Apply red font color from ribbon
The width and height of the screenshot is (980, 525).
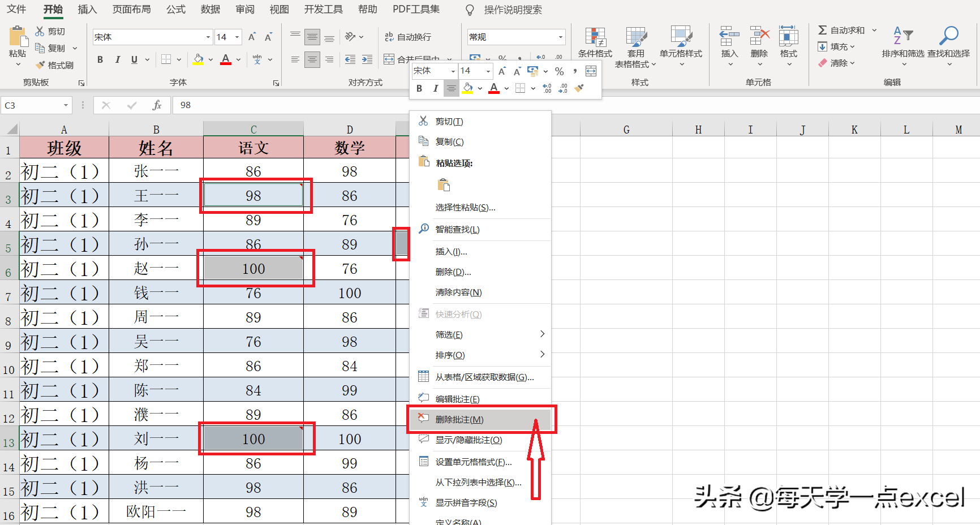(226, 59)
